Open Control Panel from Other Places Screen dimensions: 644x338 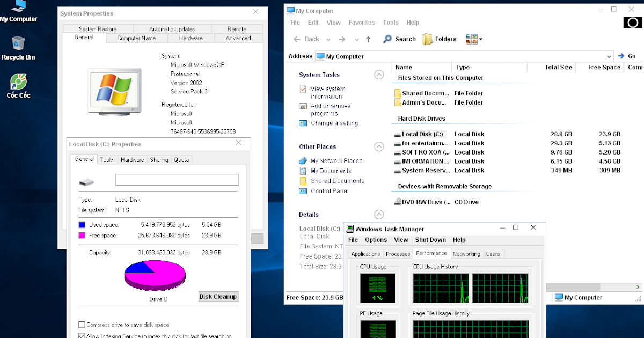[x=330, y=191]
